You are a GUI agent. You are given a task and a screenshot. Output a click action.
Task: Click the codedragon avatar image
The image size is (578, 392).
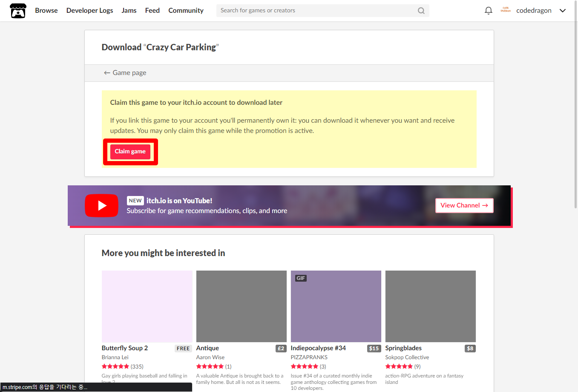506,10
